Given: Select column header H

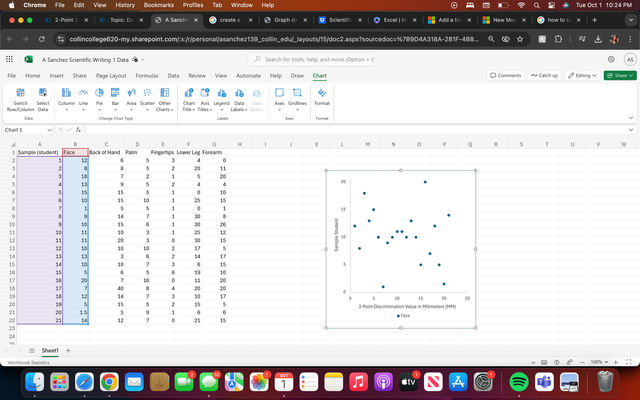Looking at the screenshot, I should click(240, 144).
